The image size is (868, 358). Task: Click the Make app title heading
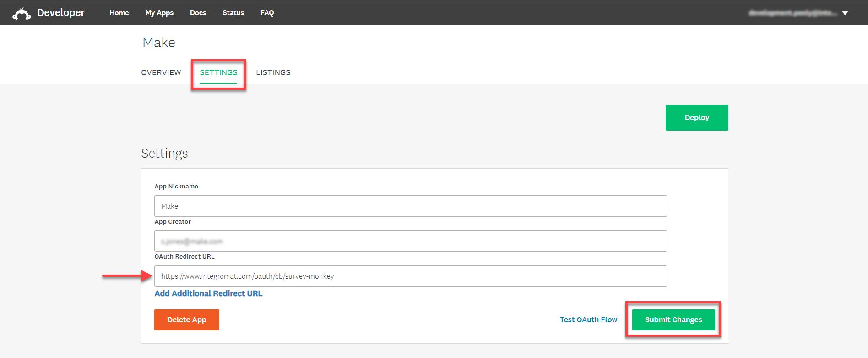[159, 43]
